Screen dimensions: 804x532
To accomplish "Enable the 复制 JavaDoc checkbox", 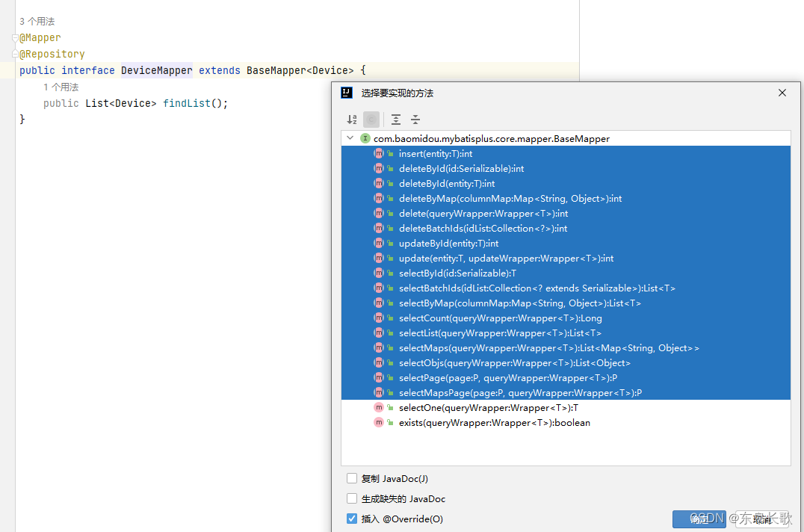I will 352,478.
